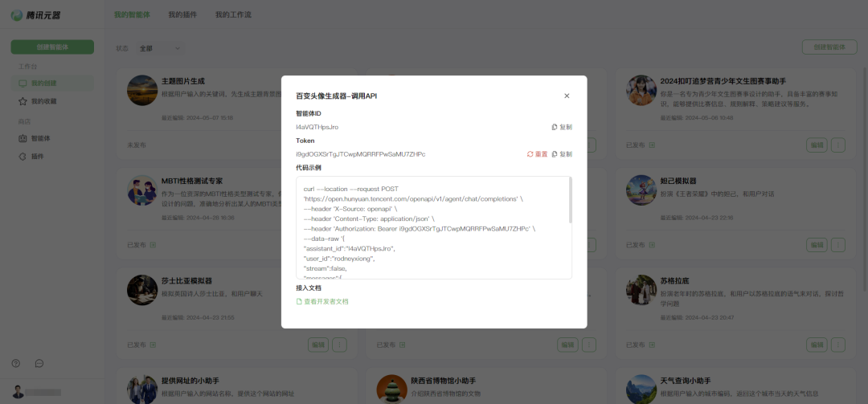
Task: Open the 陕西省博物馆小助手 card title
Action: point(444,381)
